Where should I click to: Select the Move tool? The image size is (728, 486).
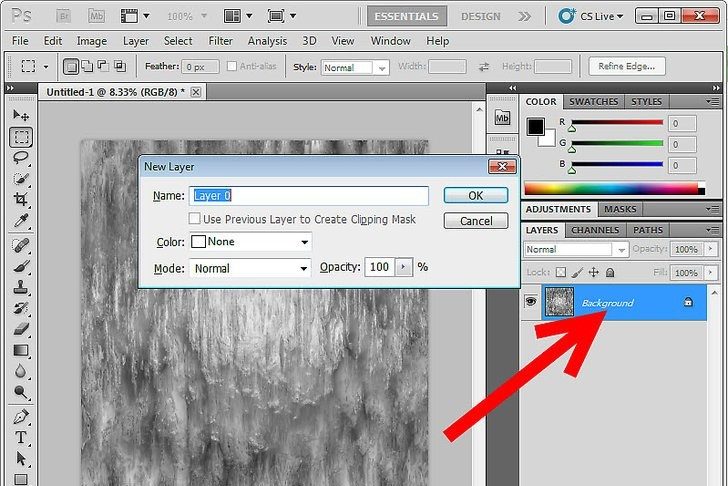(x=21, y=116)
